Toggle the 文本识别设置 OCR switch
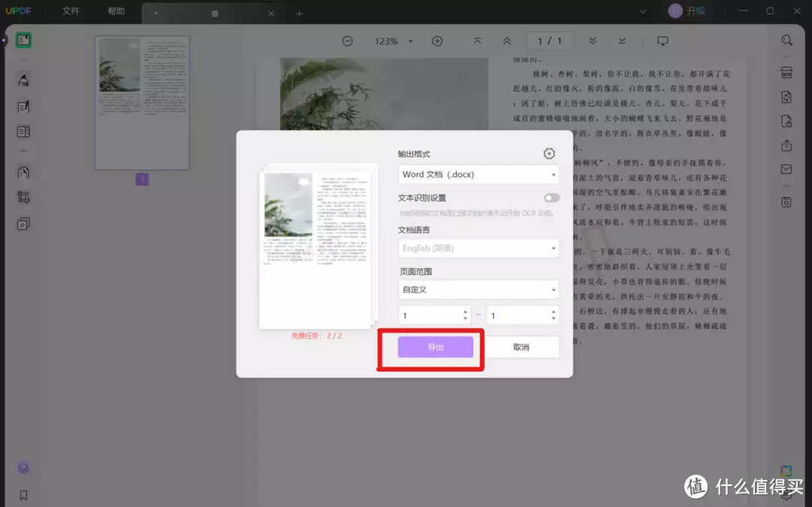Viewport: 812px width, 507px height. (x=552, y=198)
